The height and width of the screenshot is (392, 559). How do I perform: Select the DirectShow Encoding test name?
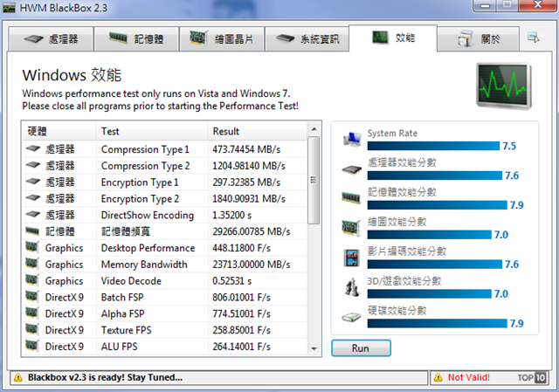148,216
